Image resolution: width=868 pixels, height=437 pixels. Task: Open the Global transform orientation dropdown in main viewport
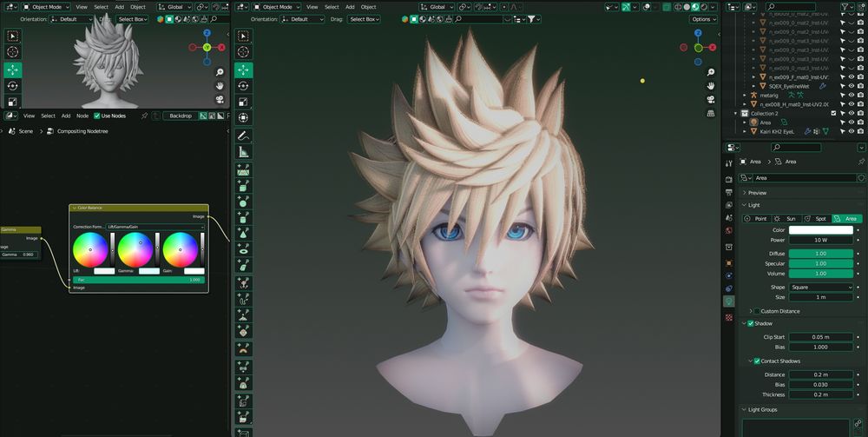(437, 7)
